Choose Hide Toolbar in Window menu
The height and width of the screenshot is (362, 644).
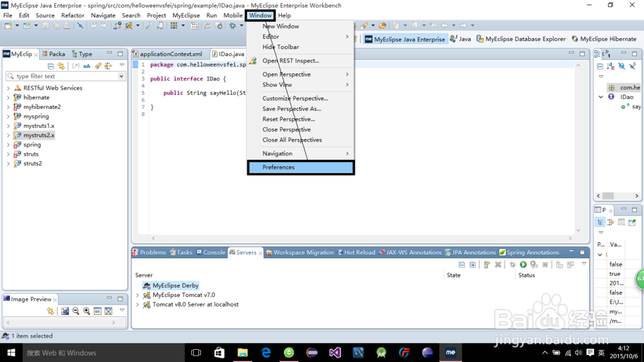click(281, 47)
